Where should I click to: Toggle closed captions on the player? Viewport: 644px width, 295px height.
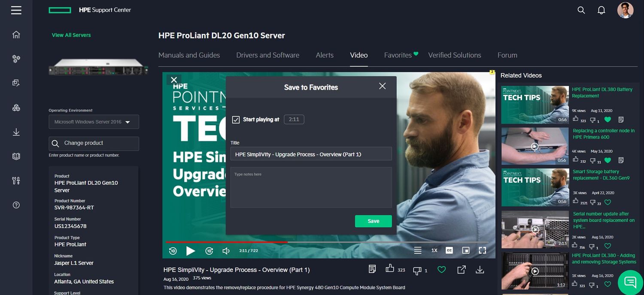449,250
